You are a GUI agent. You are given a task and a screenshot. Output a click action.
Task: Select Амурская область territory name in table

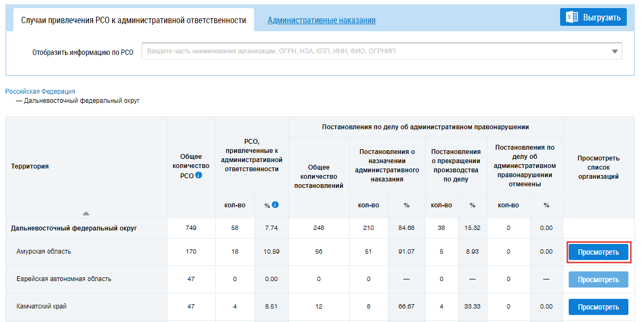point(44,251)
